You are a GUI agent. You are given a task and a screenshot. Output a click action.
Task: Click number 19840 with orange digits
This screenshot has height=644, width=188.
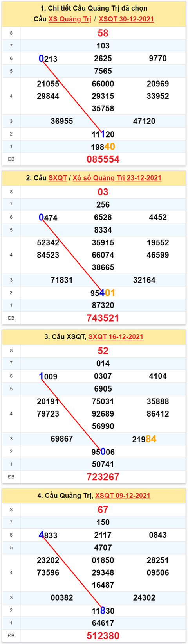coord(103,147)
